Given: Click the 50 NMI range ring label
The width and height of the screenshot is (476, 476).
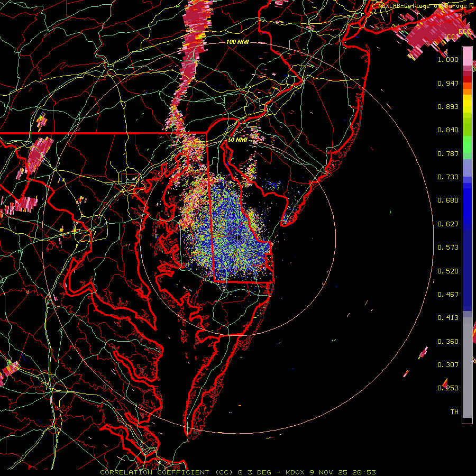Looking at the screenshot, I should (x=237, y=140).
